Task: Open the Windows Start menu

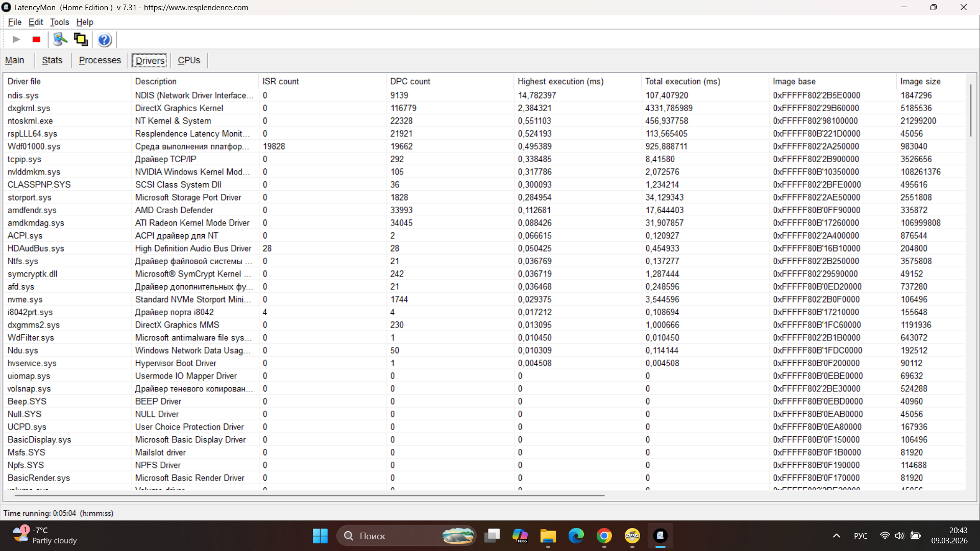Action: tap(320, 536)
